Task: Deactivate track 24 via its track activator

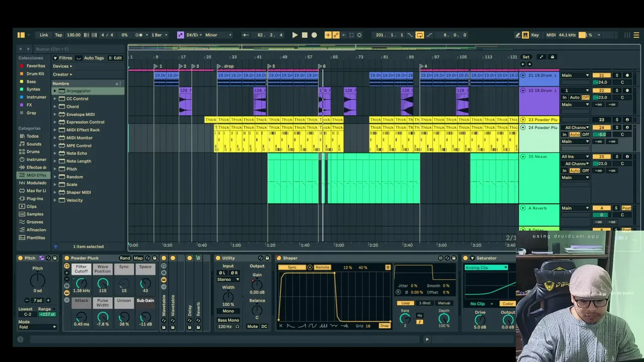Action: [x=601, y=128]
